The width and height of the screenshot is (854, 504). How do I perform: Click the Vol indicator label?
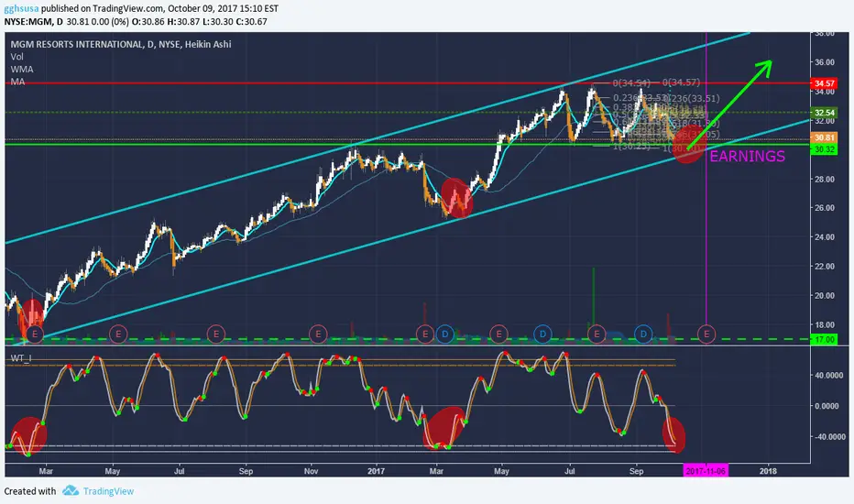click(16, 57)
